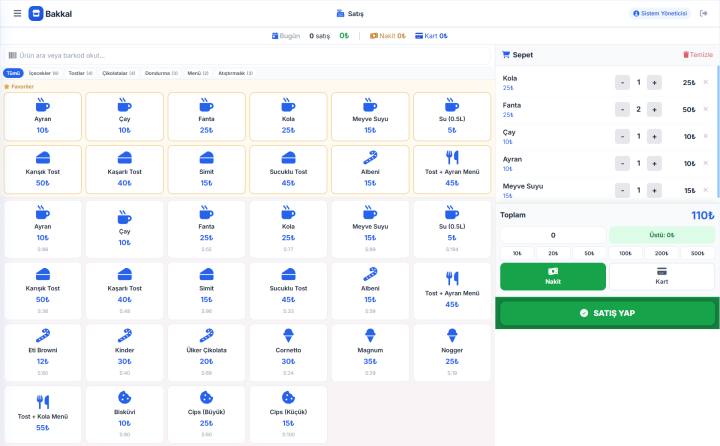Clear the cart with Temizle

pos(698,55)
